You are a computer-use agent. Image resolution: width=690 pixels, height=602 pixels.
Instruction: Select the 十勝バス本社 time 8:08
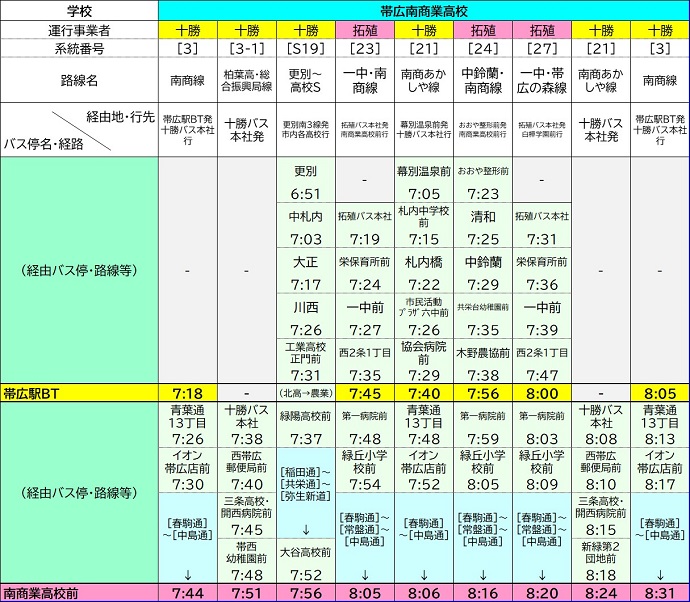point(601,439)
